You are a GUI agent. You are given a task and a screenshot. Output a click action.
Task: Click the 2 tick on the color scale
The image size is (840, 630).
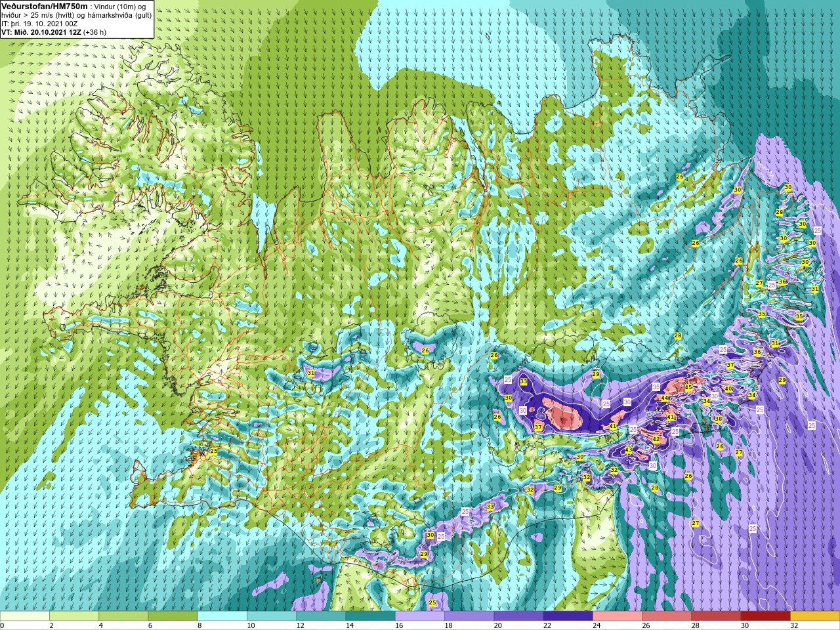pos(50,625)
